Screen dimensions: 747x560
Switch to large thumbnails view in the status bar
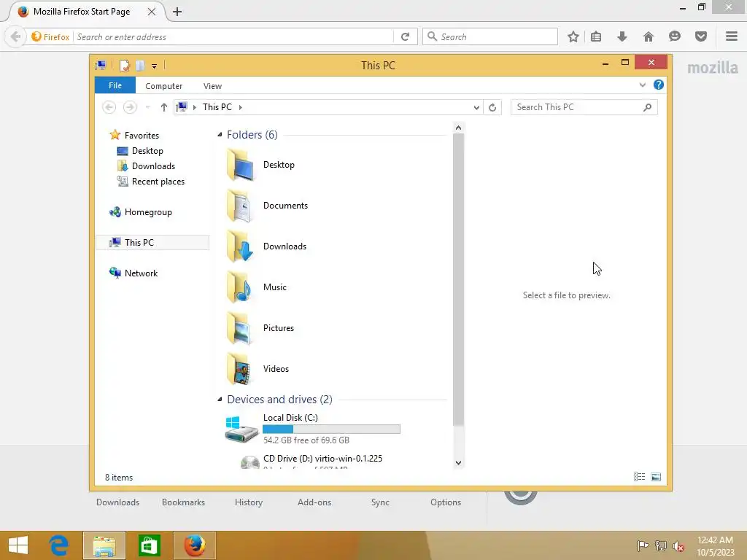point(656,477)
